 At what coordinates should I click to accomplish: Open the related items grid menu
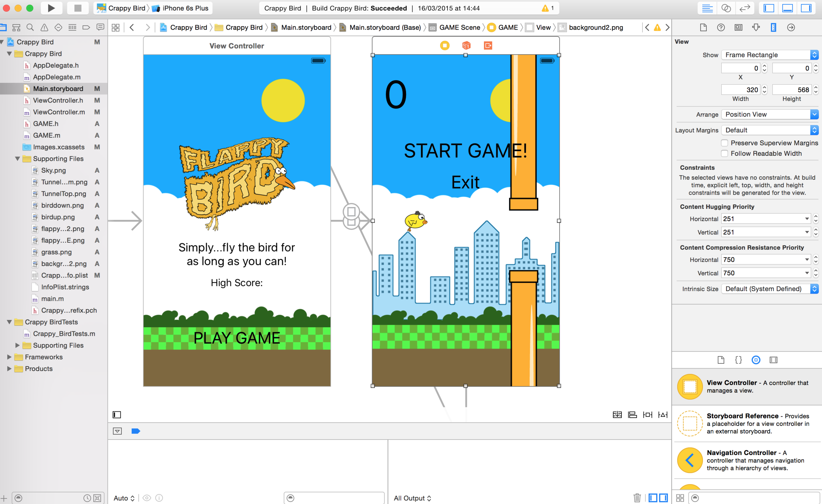point(115,27)
